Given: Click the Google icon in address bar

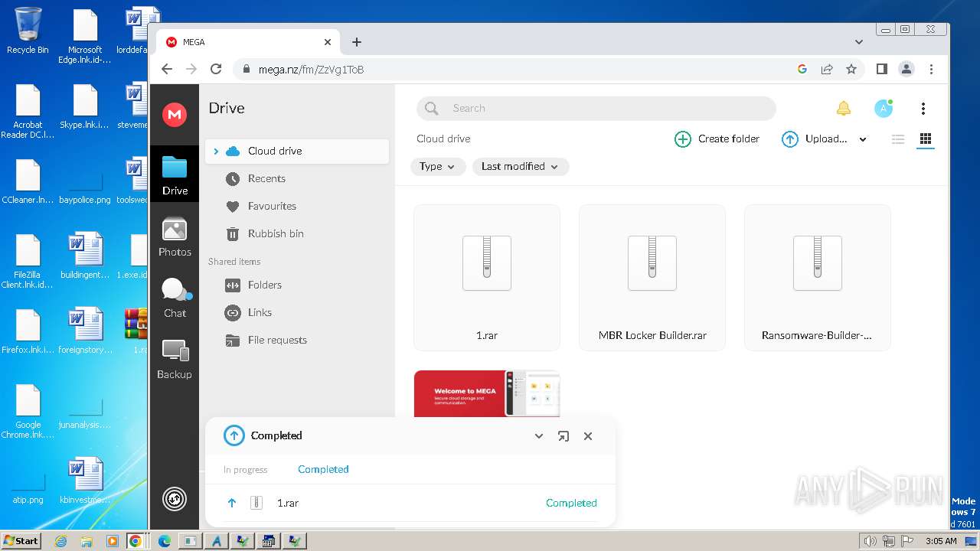Looking at the screenshot, I should (802, 69).
